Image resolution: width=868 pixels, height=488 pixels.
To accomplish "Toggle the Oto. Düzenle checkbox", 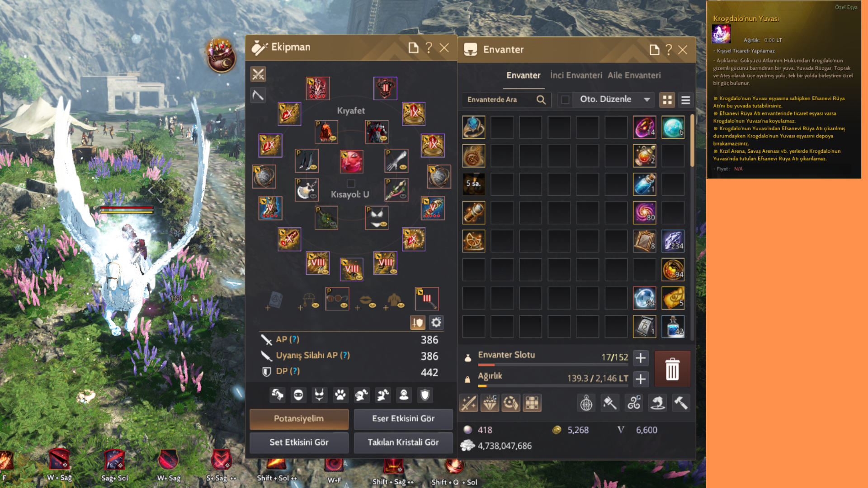I will tap(565, 99).
